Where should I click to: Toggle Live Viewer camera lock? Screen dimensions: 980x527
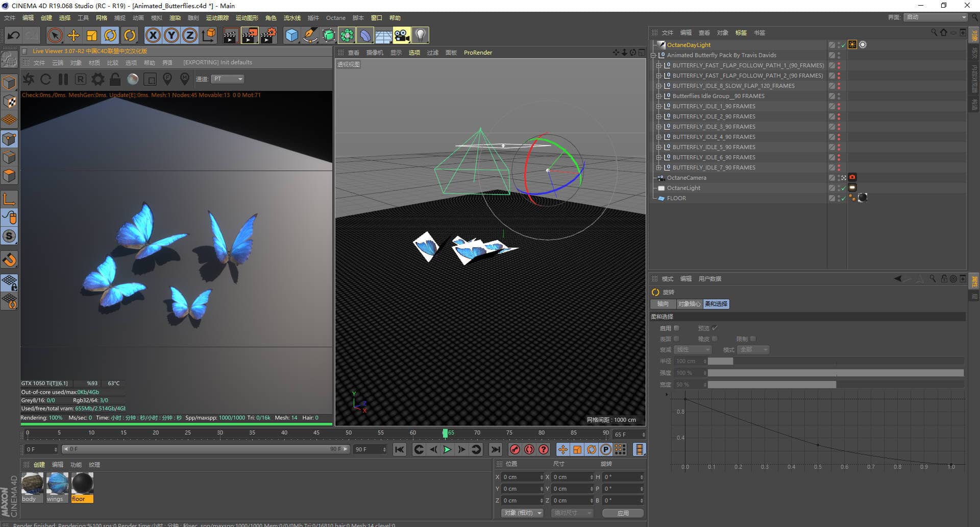pos(115,79)
